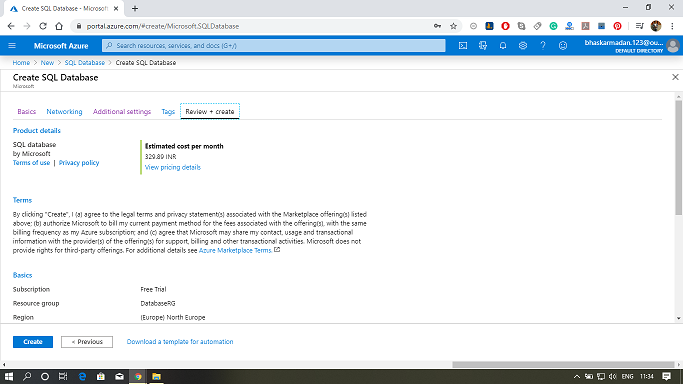
Task: Switch to the Networking tab
Action: coord(64,111)
